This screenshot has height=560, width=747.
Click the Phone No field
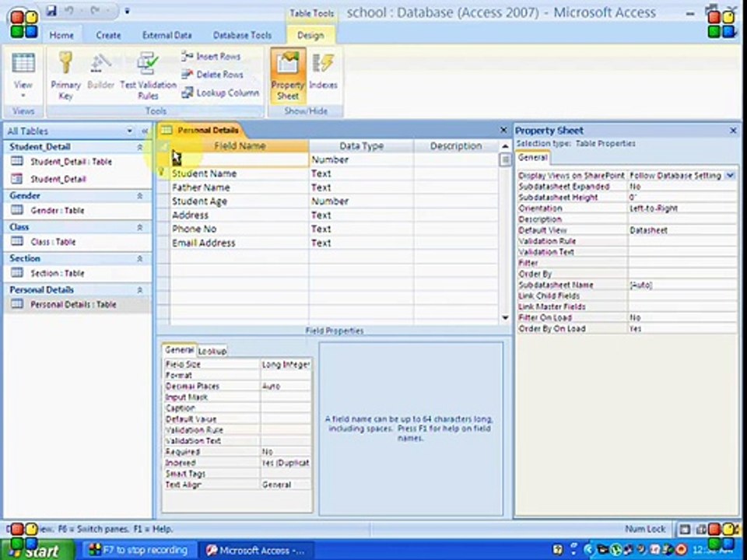click(240, 229)
